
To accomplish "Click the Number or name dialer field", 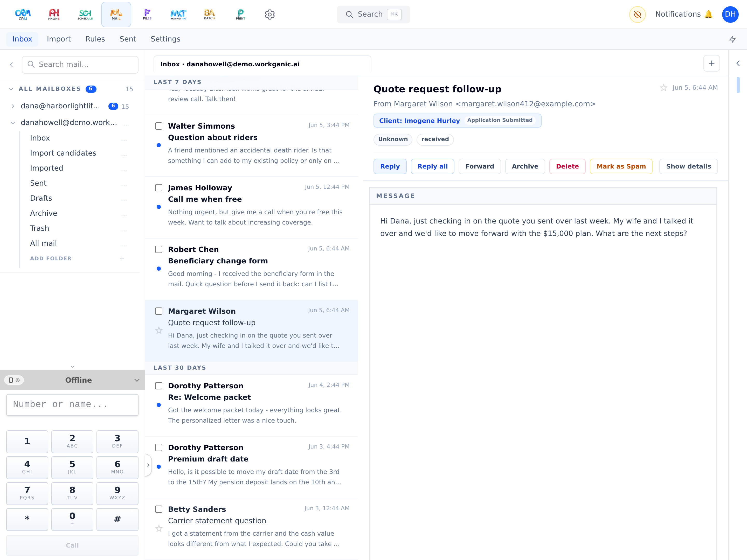I will coord(72,405).
